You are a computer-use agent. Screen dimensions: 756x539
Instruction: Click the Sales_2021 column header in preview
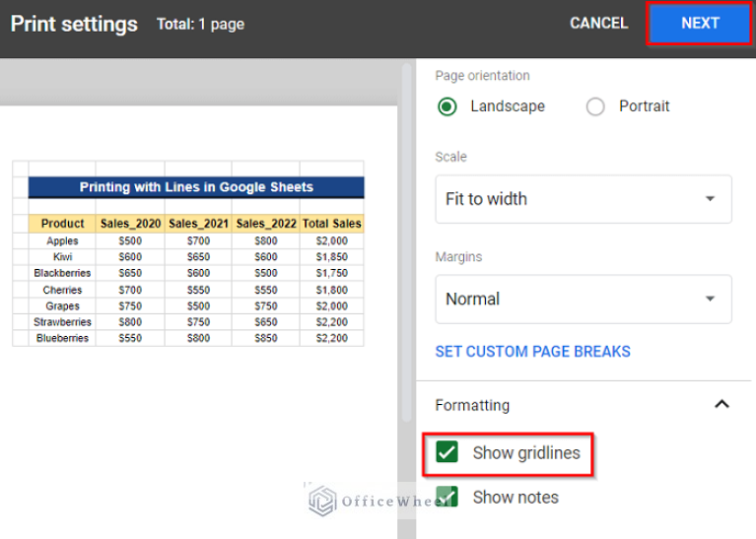tap(198, 224)
